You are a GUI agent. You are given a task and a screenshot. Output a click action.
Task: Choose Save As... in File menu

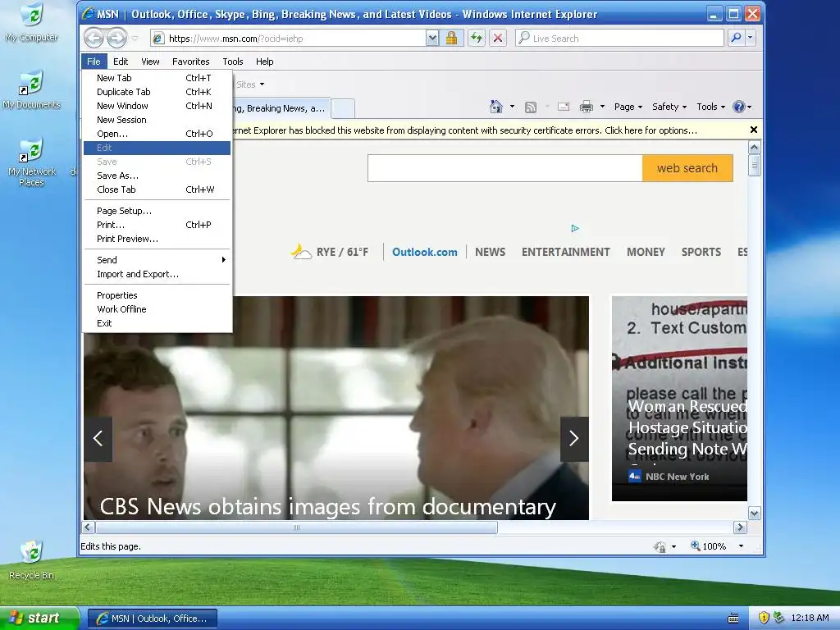(x=157, y=176)
